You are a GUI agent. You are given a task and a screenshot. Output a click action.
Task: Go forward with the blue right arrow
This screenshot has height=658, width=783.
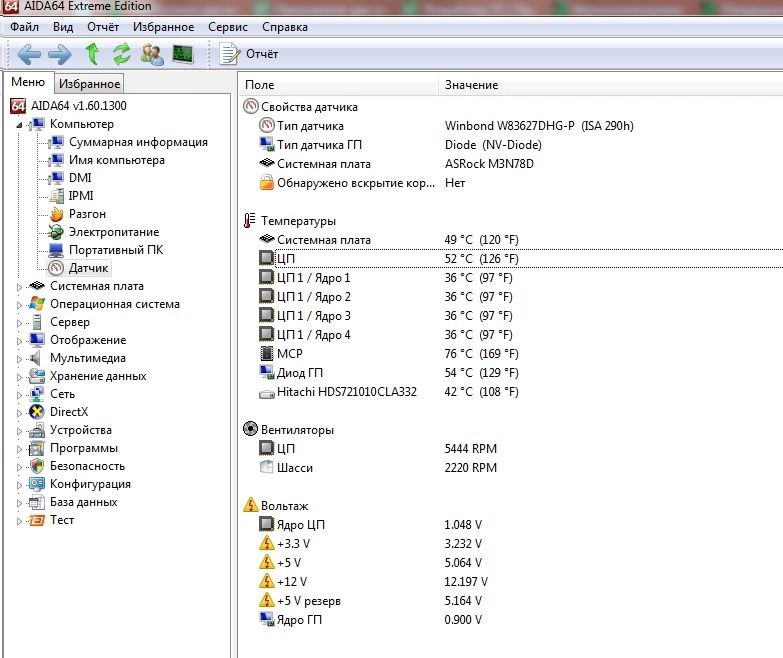click(59, 54)
